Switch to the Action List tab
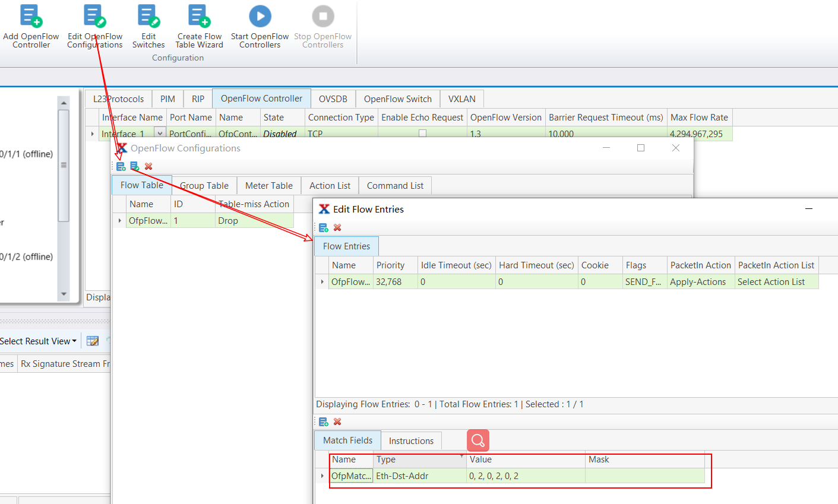This screenshot has height=504, width=838. click(330, 186)
